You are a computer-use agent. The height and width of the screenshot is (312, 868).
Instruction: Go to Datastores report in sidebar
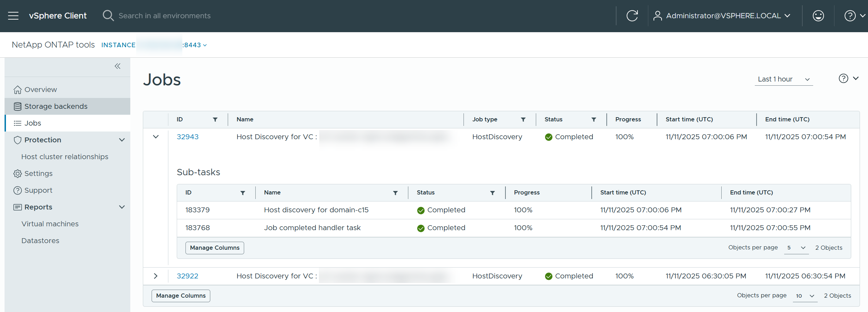(x=40, y=241)
